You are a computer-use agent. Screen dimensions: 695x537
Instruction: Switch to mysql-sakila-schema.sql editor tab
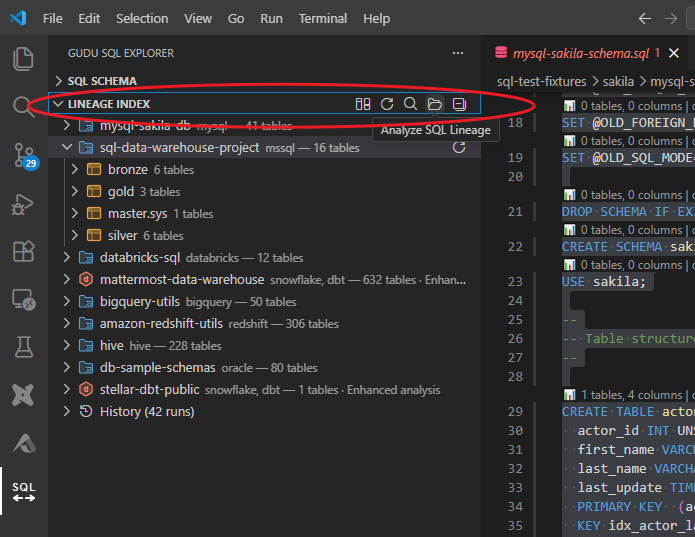pyautogui.click(x=581, y=54)
